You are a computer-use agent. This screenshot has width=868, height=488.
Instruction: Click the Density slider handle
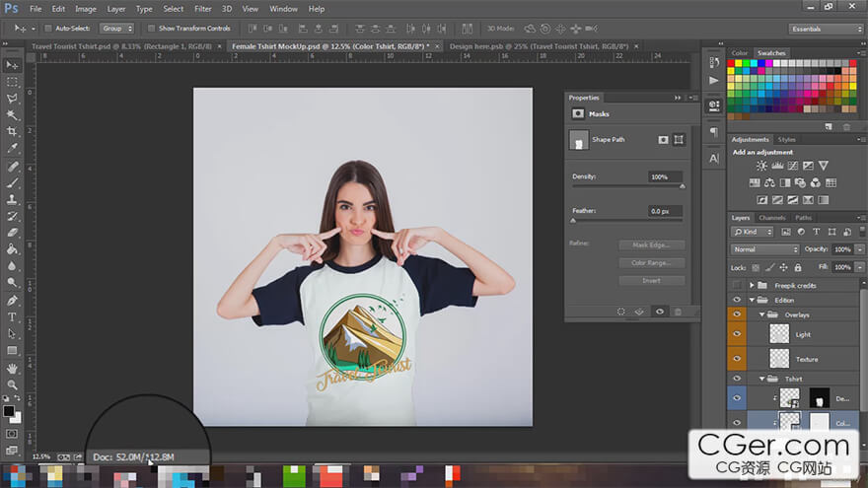click(682, 186)
